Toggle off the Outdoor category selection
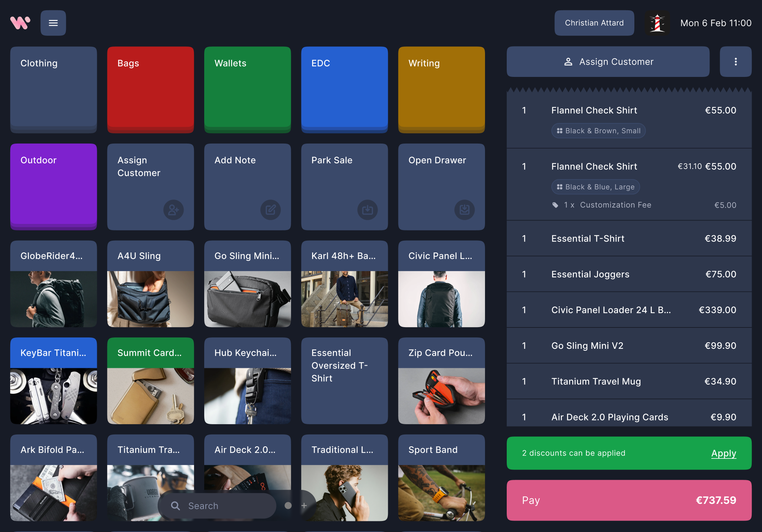Image resolution: width=762 pixels, height=532 pixels. tap(53, 187)
